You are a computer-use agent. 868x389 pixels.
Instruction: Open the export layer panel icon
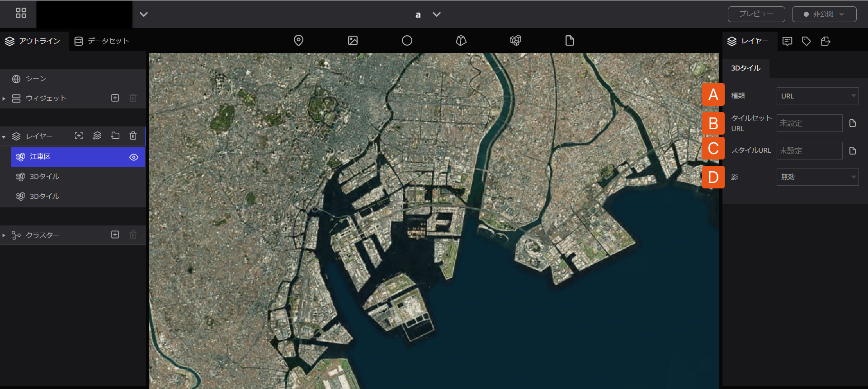pos(826,42)
